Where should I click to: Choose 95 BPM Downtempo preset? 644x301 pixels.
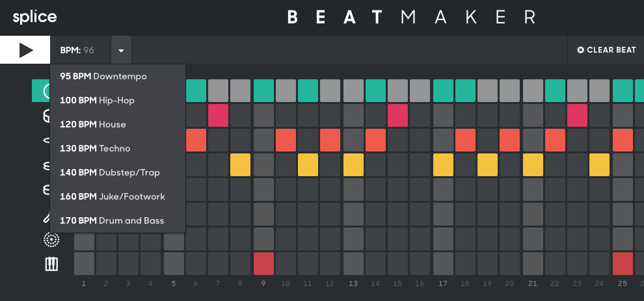[x=118, y=76]
